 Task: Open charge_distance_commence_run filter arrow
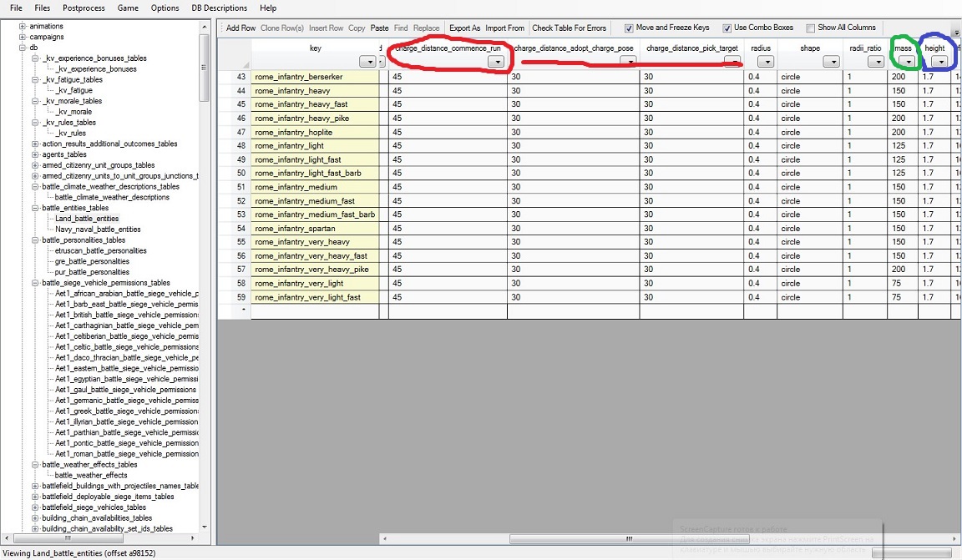pos(496,61)
